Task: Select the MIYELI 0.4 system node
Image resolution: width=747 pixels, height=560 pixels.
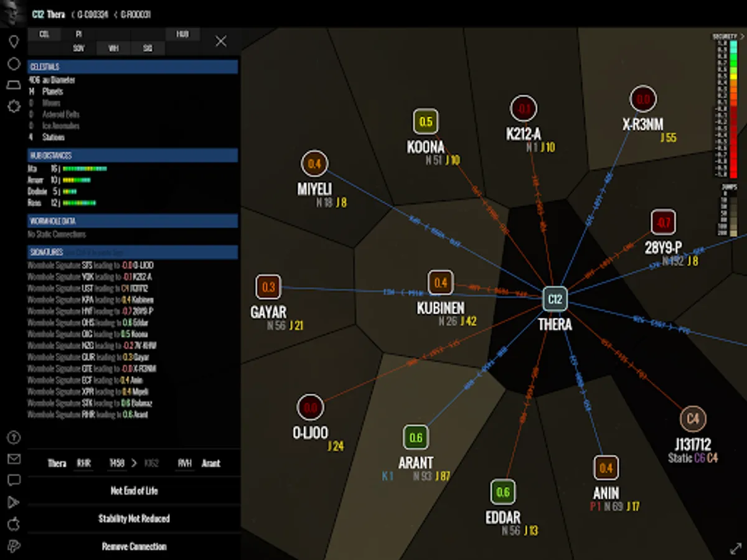Action: point(314,164)
